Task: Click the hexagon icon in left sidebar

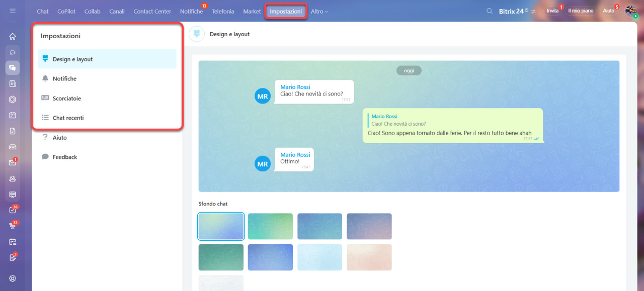Action: coord(13,100)
